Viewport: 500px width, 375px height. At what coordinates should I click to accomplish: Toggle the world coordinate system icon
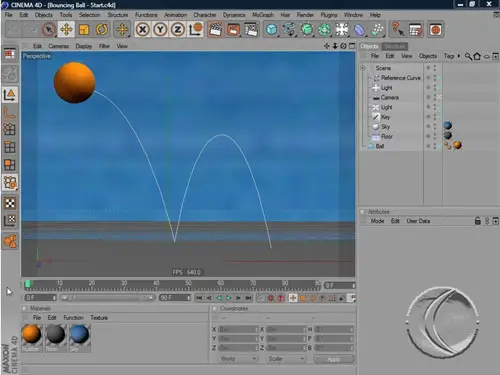[x=196, y=30]
